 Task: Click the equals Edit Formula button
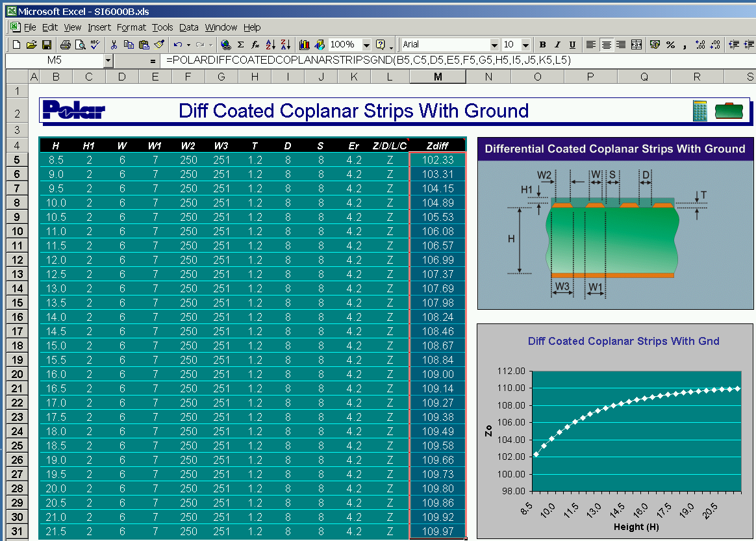[x=153, y=61]
